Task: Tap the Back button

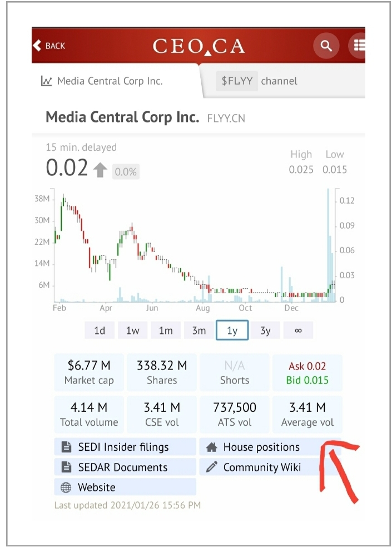Action: coord(49,46)
